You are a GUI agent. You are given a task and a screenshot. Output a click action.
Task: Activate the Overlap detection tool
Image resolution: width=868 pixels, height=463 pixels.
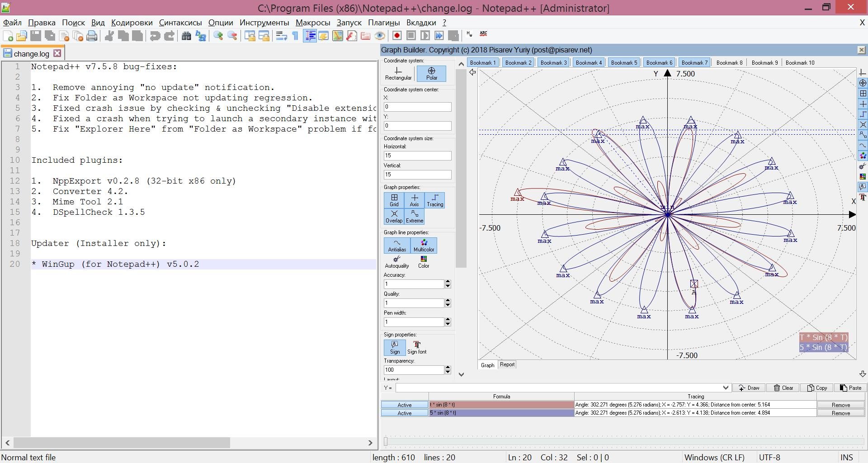pos(394,217)
